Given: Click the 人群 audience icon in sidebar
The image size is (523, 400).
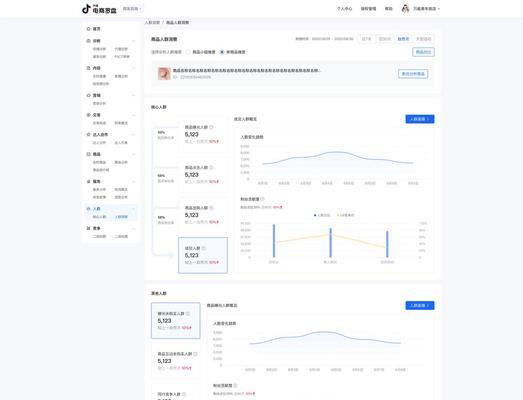Looking at the screenshot, I should click(88, 209).
